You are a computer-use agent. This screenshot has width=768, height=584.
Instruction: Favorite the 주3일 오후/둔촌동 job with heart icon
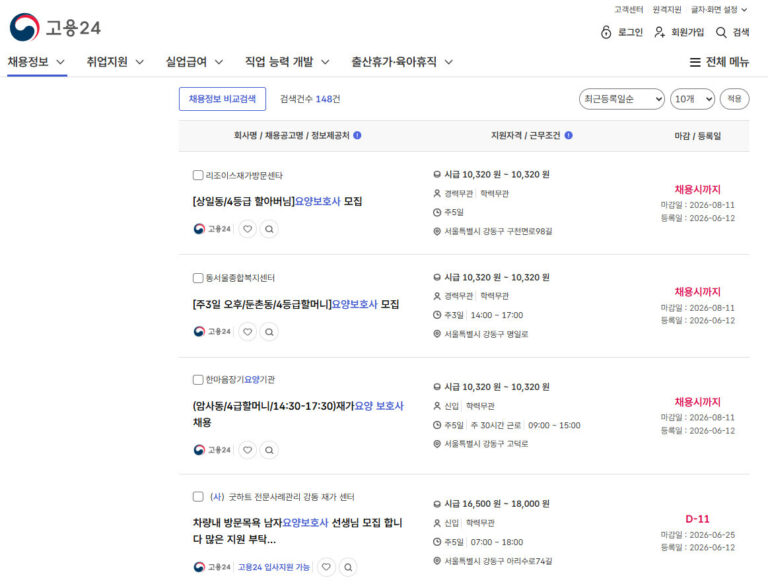click(248, 332)
